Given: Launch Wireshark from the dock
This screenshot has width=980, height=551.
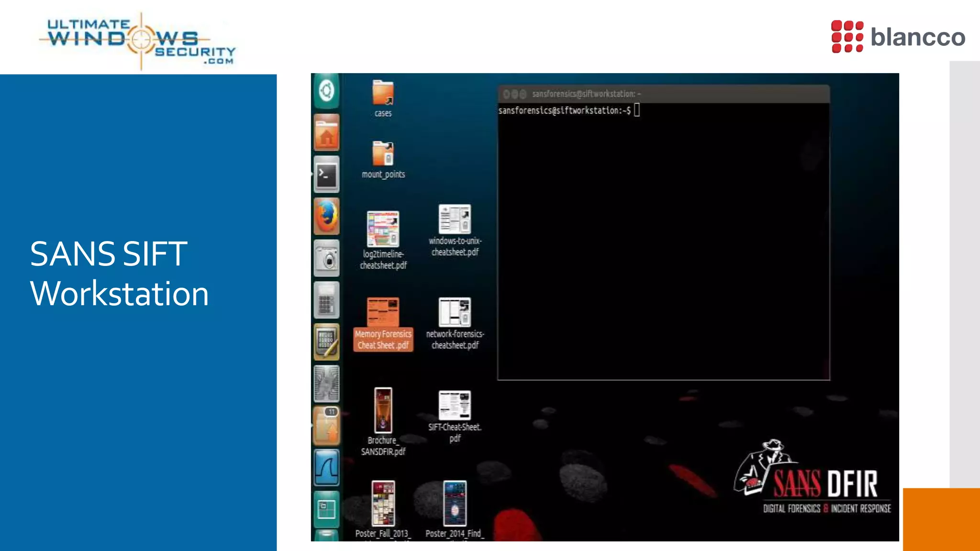Looking at the screenshot, I should [326, 467].
